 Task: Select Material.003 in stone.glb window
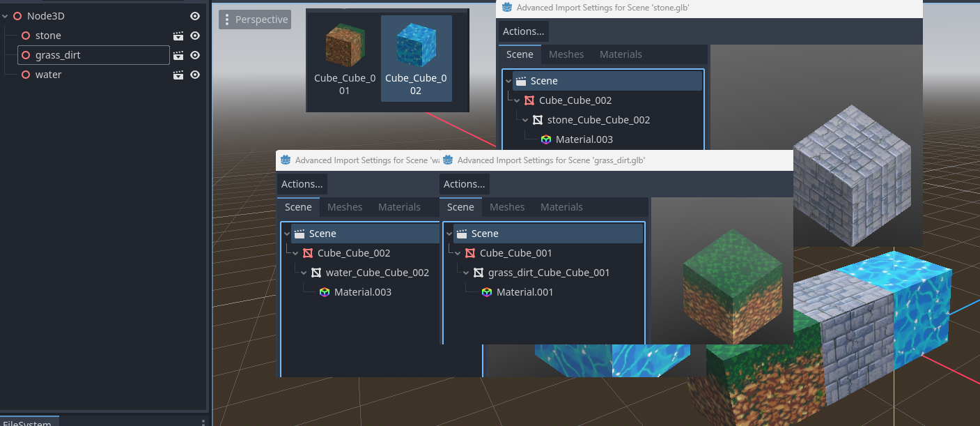pyautogui.click(x=584, y=139)
